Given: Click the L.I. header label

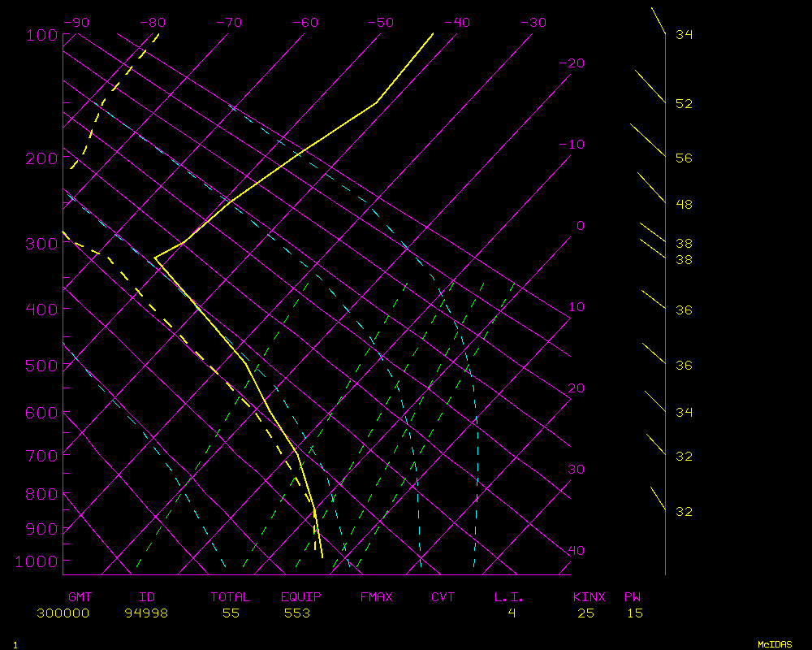Looking at the screenshot, I should (509, 597).
